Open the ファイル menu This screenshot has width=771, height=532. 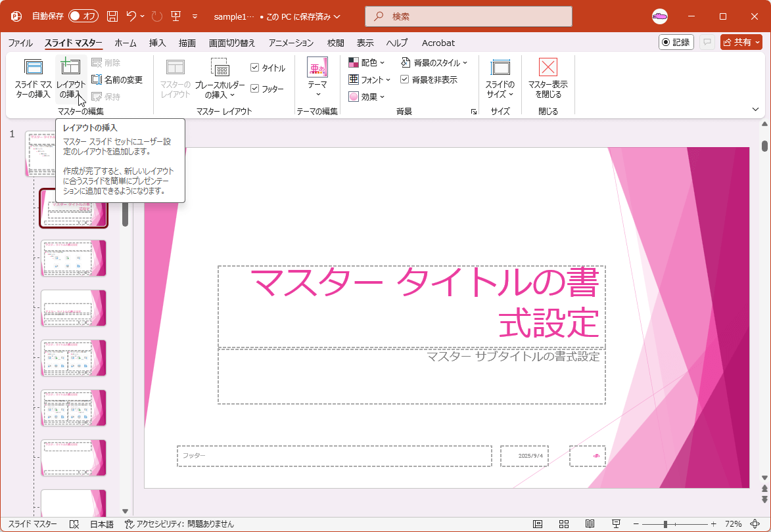point(20,43)
